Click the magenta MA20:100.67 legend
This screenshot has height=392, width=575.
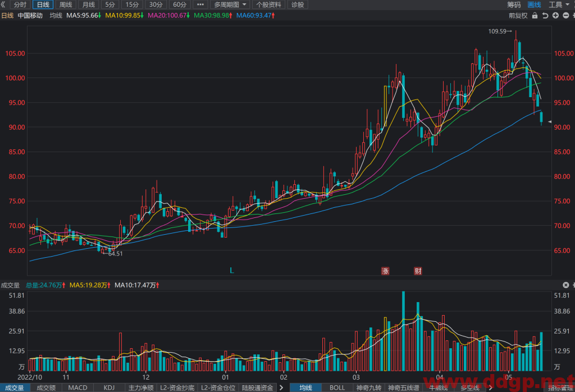coord(168,15)
